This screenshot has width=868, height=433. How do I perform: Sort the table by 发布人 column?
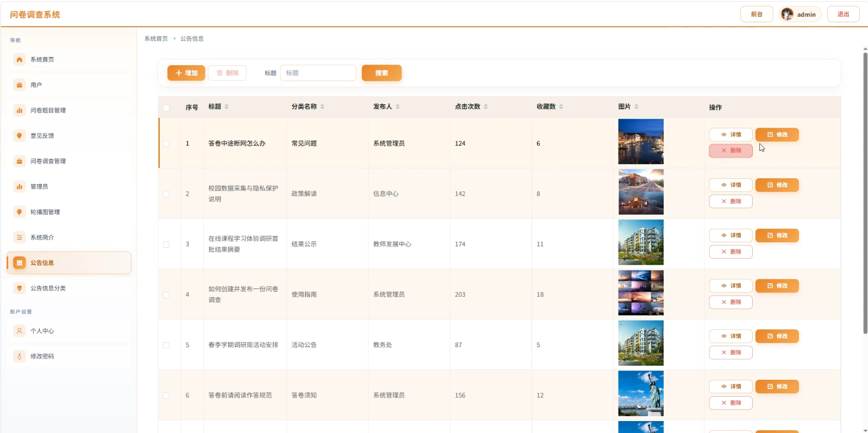[398, 106]
